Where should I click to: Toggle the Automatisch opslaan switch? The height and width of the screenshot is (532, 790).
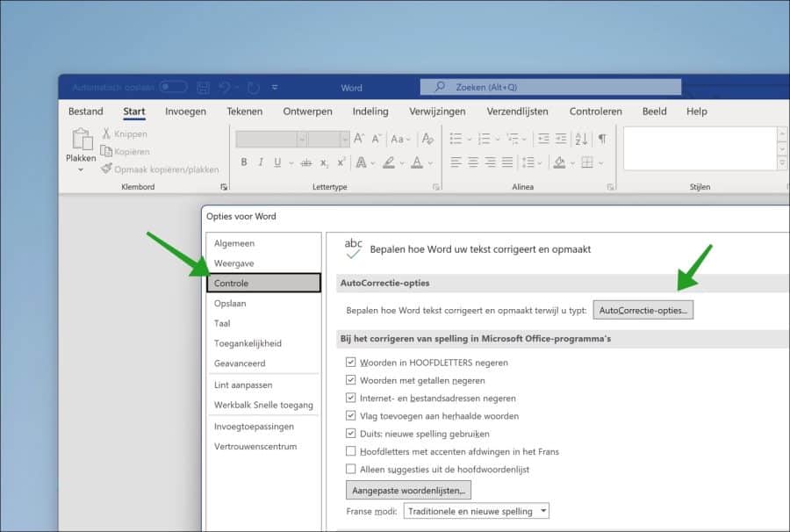[173, 87]
